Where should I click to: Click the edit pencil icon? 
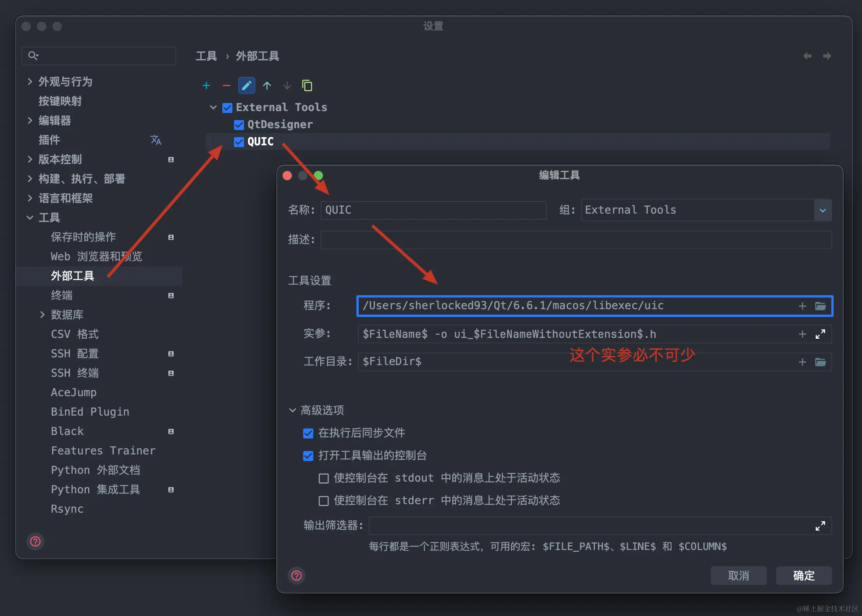246,85
